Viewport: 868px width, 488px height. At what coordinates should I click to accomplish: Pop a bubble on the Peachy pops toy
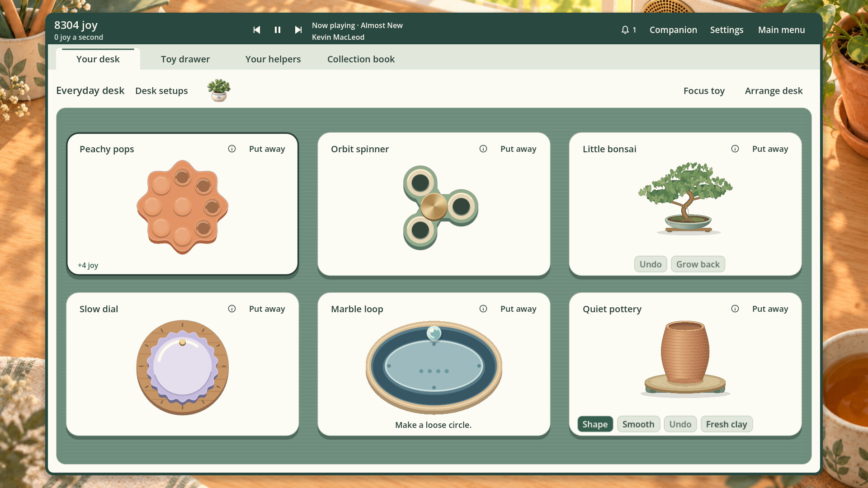[x=183, y=207]
